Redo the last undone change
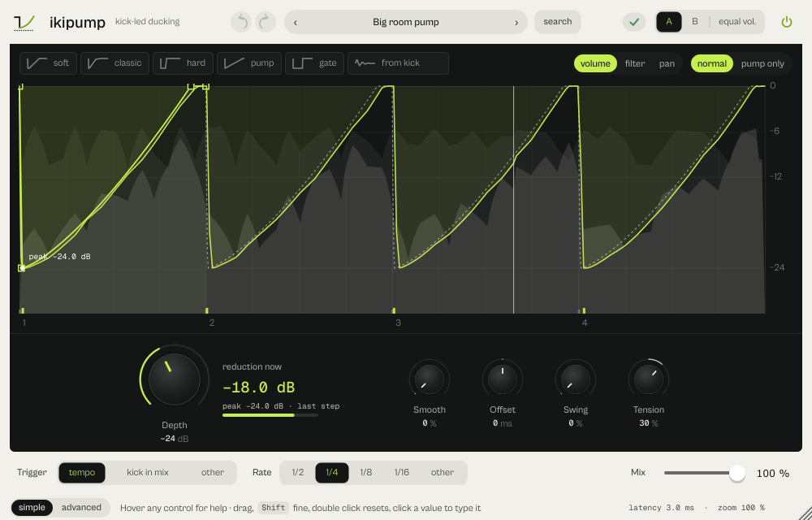The width and height of the screenshot is (812, 520). (266, 22)
